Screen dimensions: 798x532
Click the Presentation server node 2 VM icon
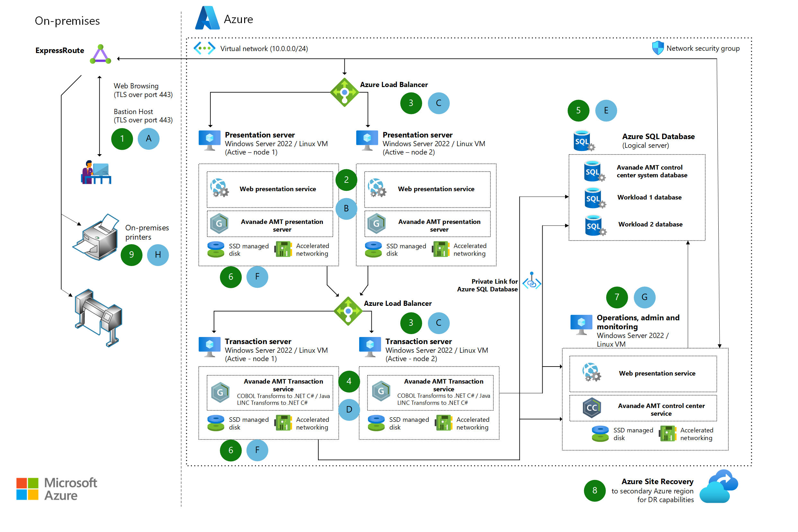click(367, 140)
